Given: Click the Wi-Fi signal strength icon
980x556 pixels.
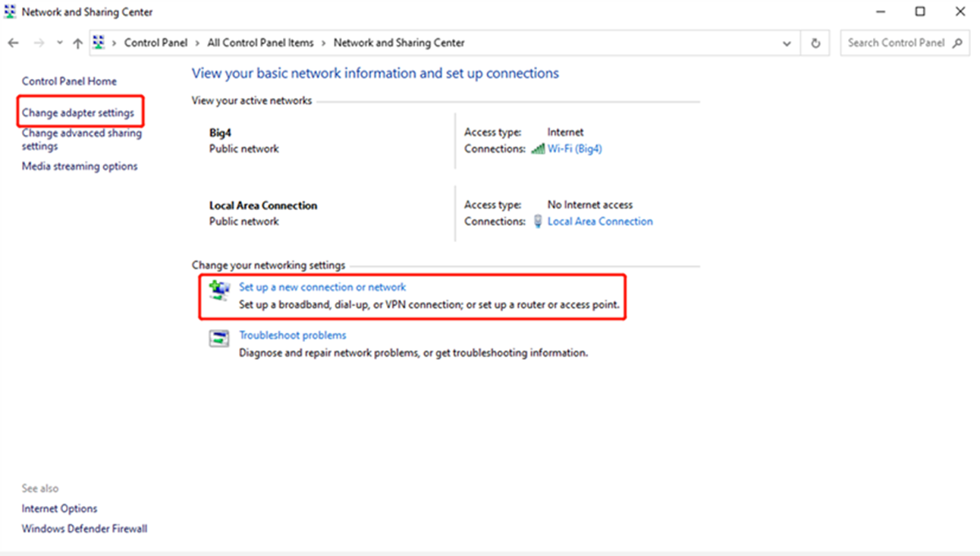Looking at the screenshot, I should [x=538, y=149].
